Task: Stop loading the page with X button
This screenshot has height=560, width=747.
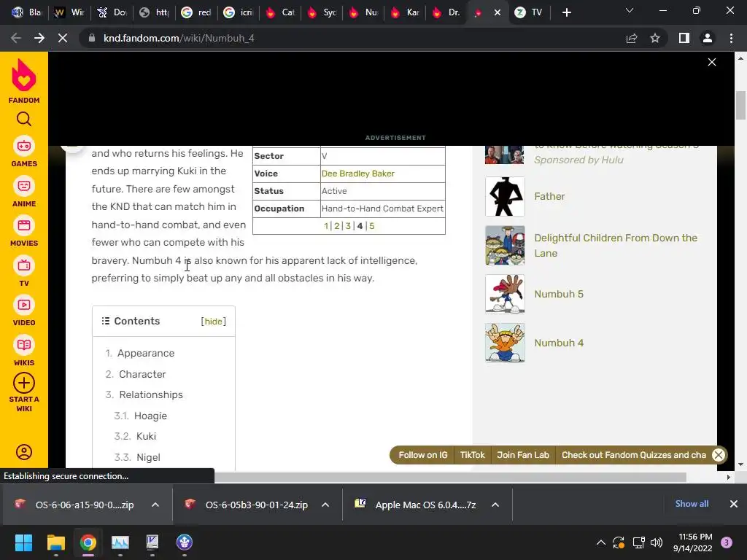Action: coord(63,38)
